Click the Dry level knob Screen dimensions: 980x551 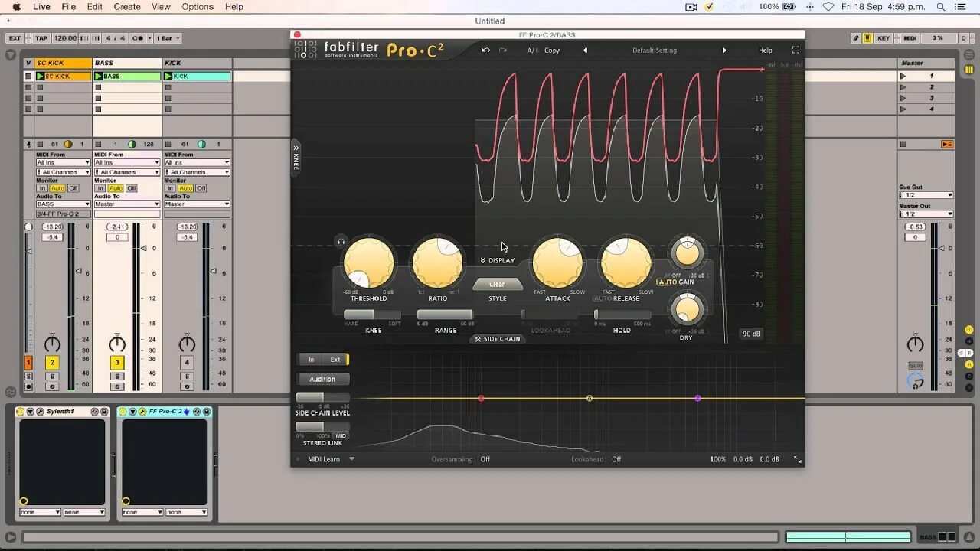(687, 309)
